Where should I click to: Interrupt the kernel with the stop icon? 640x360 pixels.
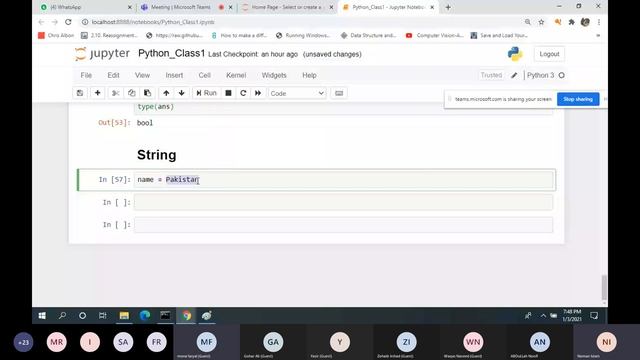click(229, 93)
